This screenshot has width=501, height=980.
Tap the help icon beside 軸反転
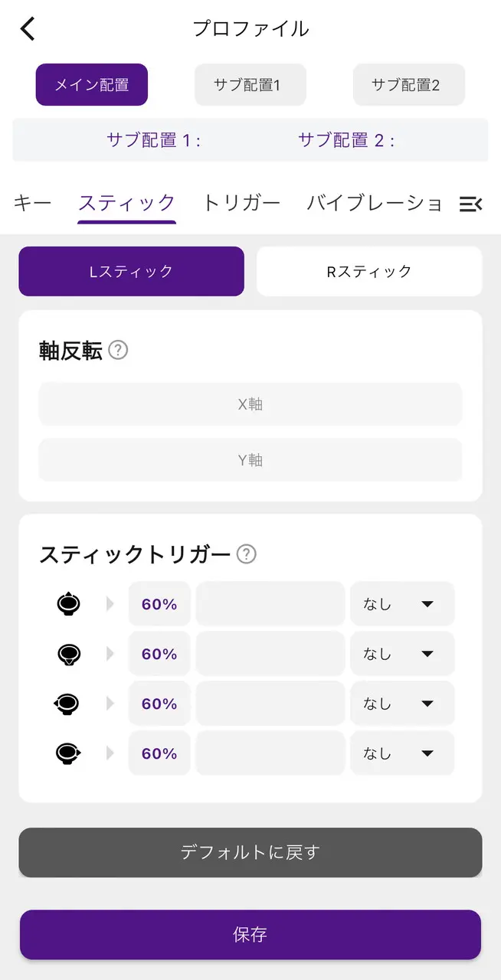click(118, 351)
